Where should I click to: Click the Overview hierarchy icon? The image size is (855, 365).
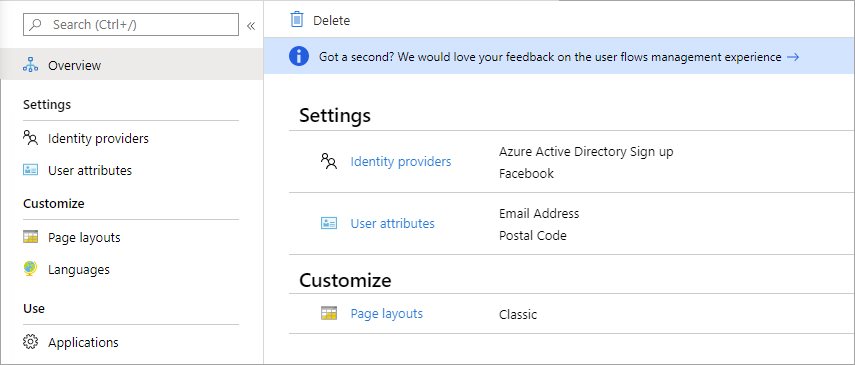[30, 65]
